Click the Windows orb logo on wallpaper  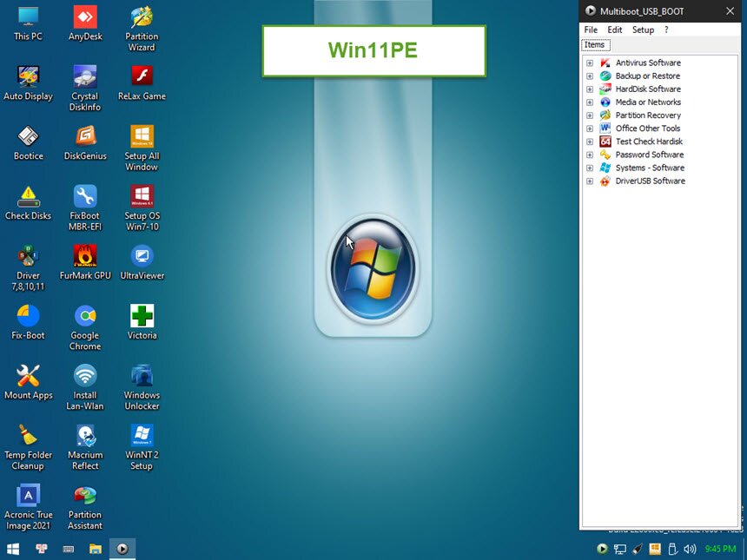click(x=373, y=269)
